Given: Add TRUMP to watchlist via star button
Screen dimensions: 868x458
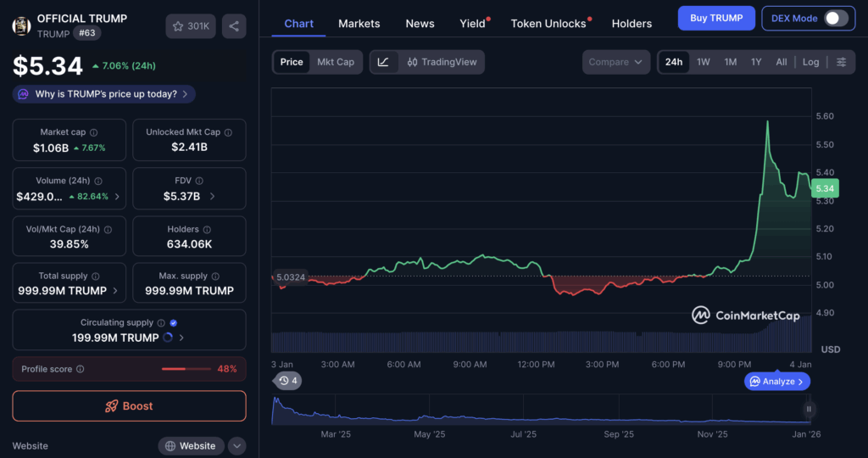Looking at the screenshot, I should 191,26.
